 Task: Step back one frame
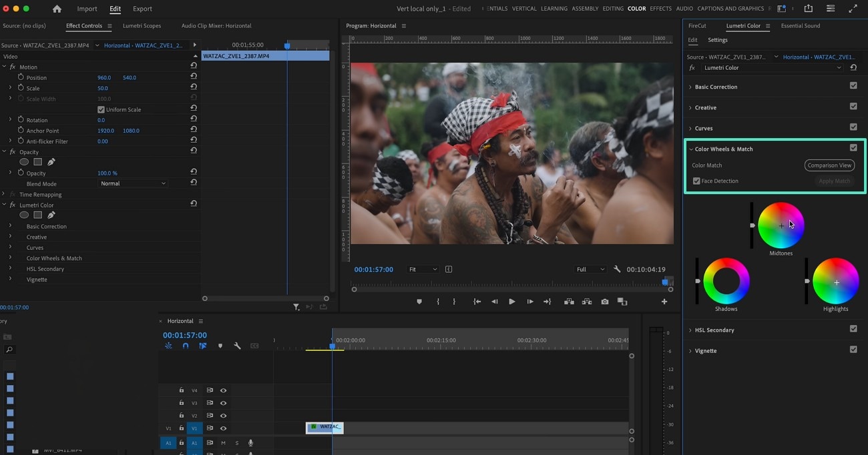pyautogui.click(x=494, y=302)
